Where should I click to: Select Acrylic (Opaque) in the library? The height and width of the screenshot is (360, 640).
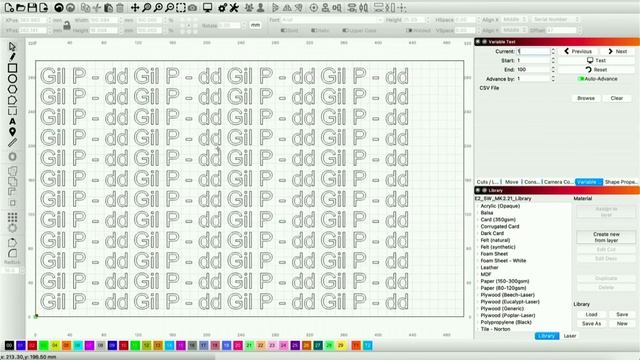500,206
